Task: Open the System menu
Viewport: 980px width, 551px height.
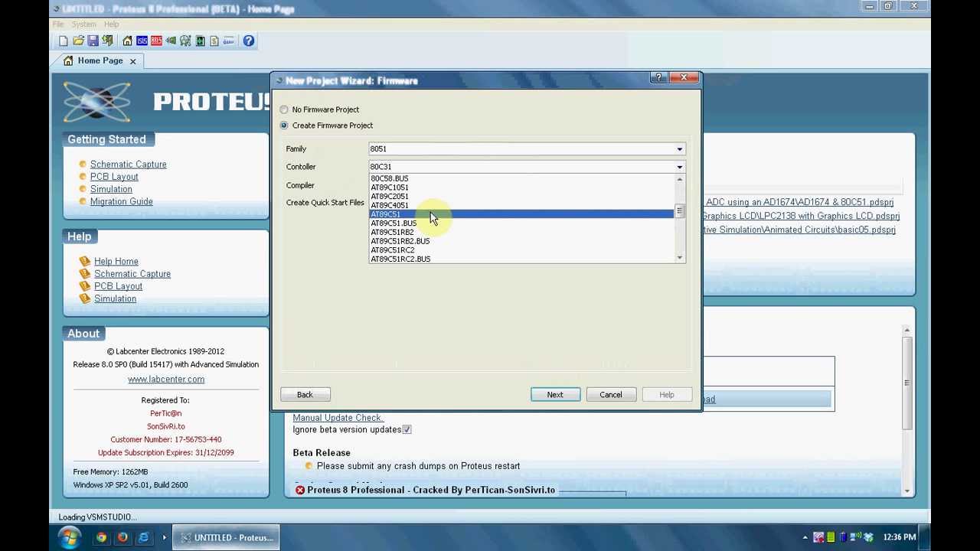Action: click(x=84, y=24)
